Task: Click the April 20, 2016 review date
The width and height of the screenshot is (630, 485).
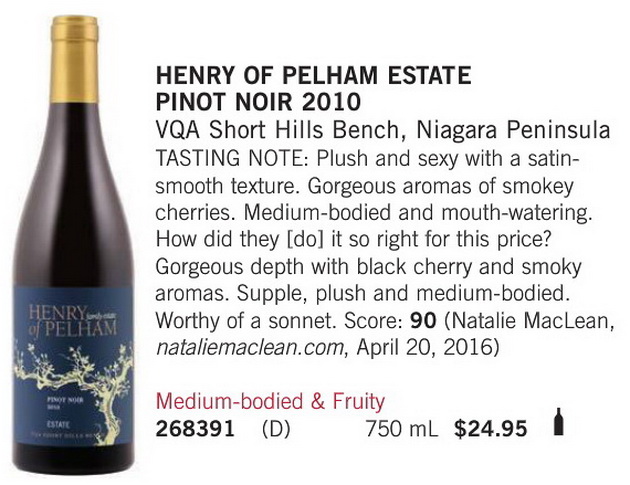Action: [x=423, y=348]
